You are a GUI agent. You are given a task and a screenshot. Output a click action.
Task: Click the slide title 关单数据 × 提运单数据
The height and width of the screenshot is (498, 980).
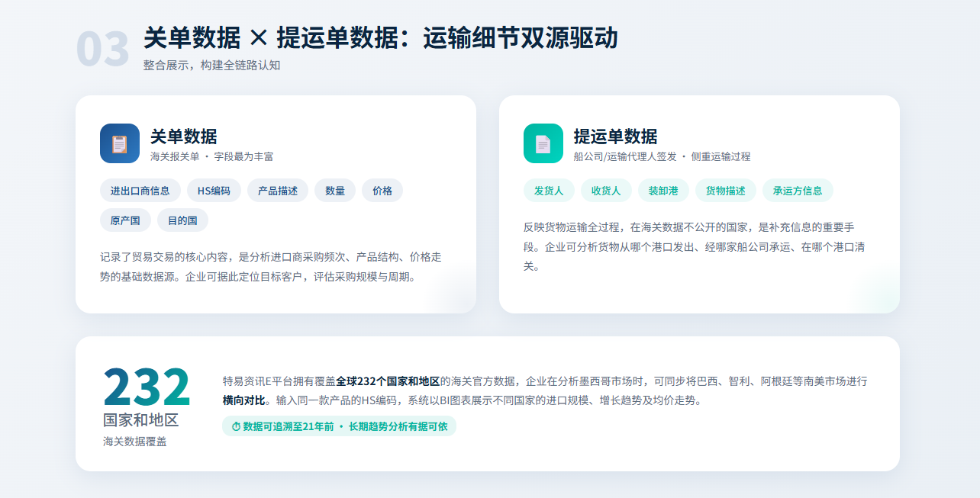380,37
